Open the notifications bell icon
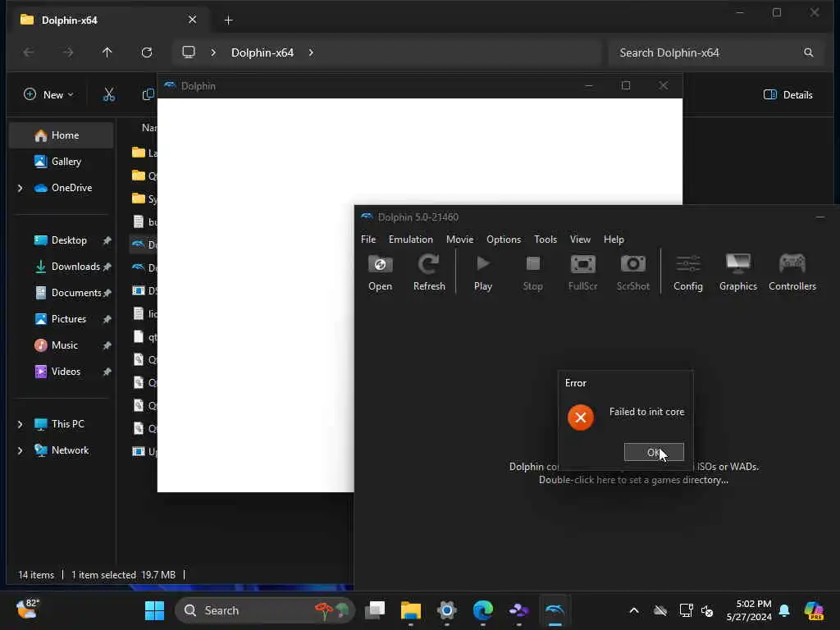840x630 pixels. [784, 610]
